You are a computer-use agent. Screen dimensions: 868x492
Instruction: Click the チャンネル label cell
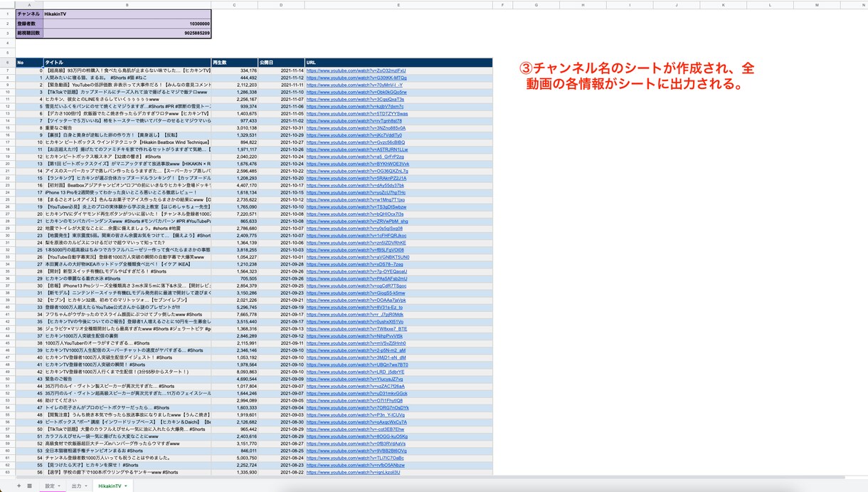[29, 13]
